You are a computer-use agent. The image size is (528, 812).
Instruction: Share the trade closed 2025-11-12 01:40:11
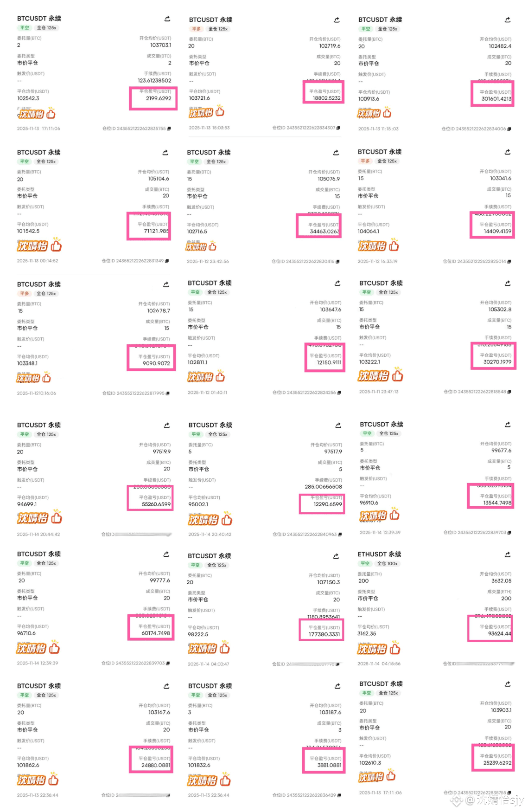[x=337, y=283]
